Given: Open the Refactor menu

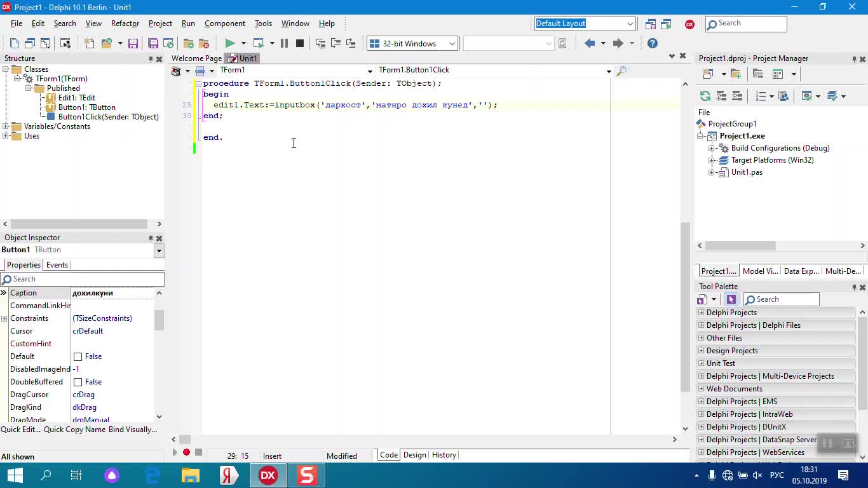Looking at the screenshot, I should [125, 24].
